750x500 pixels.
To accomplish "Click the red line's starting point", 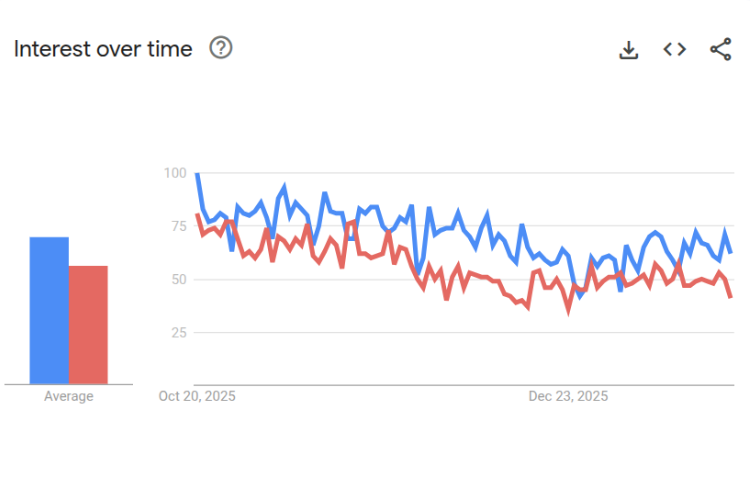I will coord(197,214).
